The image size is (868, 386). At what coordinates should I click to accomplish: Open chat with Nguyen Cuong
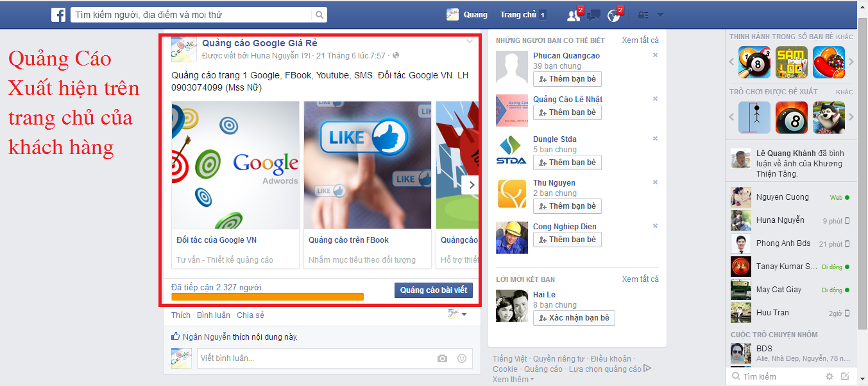(x=792, y=197)
